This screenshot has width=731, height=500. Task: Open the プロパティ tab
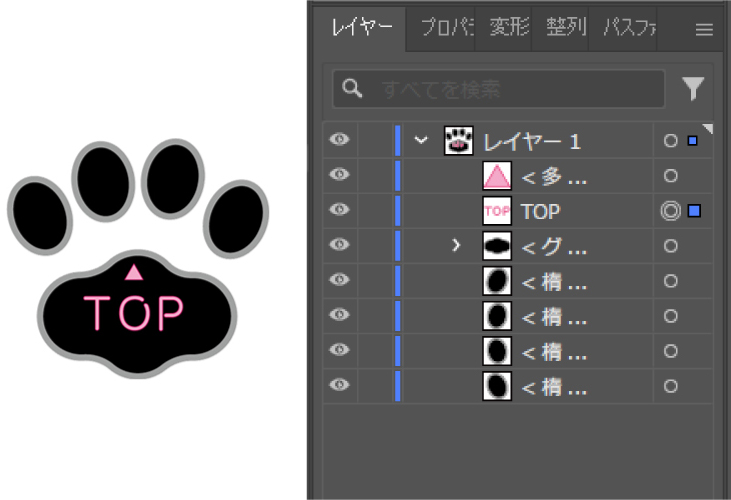(x=445, y=28)
